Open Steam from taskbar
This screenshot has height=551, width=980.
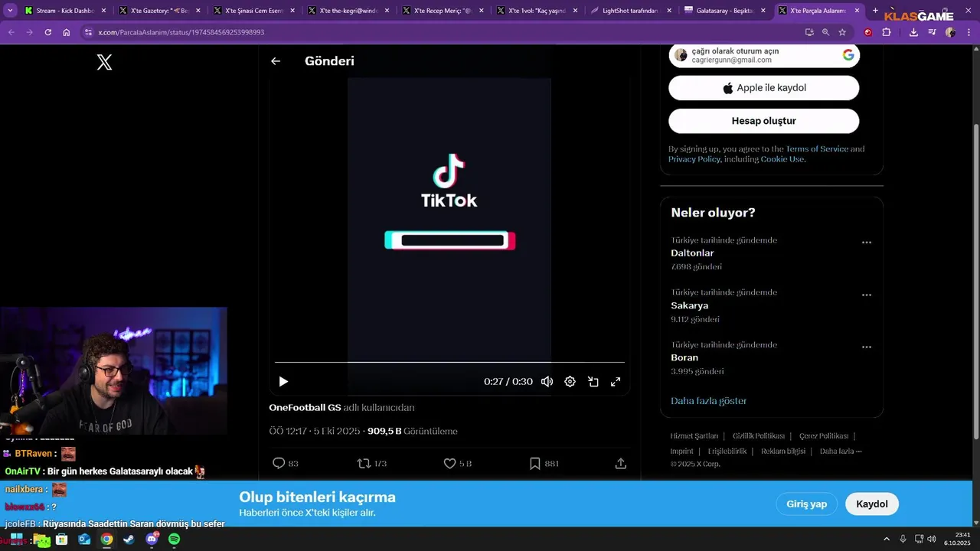pyautogui.click(x=129, y=540)
